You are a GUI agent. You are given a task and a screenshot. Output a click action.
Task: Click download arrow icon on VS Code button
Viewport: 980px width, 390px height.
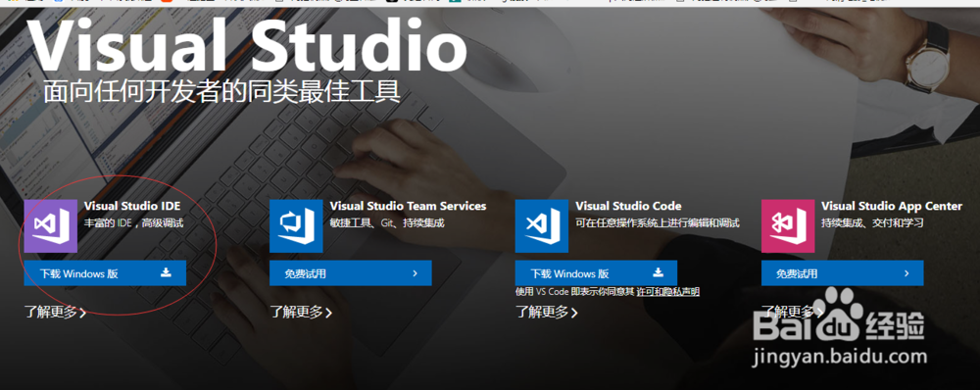coord(658,272)
